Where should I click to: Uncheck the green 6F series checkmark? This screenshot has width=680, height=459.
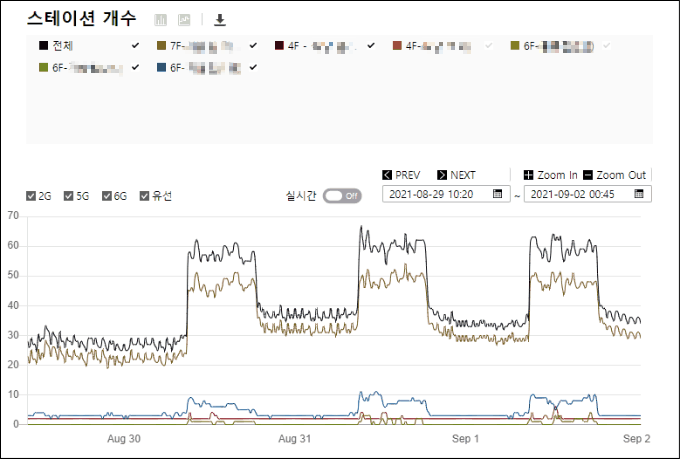point(135,67)
